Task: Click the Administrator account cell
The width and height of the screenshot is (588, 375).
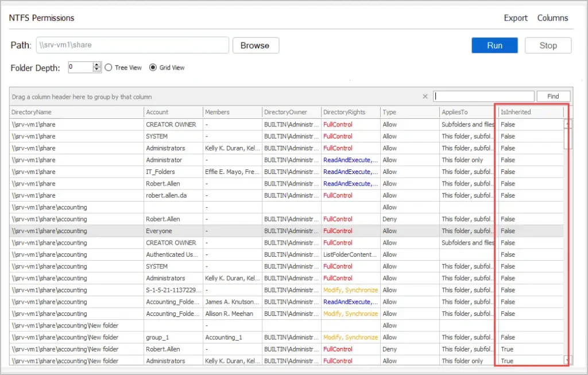Action: pos(173,160)
